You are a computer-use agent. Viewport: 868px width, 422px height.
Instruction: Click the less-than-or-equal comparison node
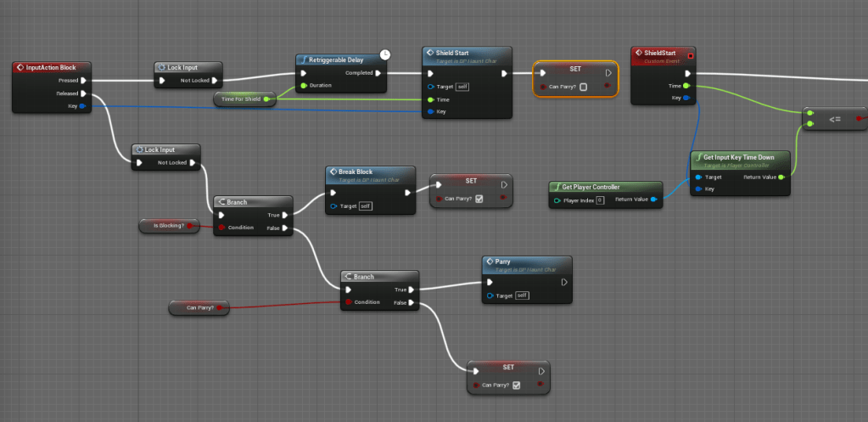click(835, 119)
